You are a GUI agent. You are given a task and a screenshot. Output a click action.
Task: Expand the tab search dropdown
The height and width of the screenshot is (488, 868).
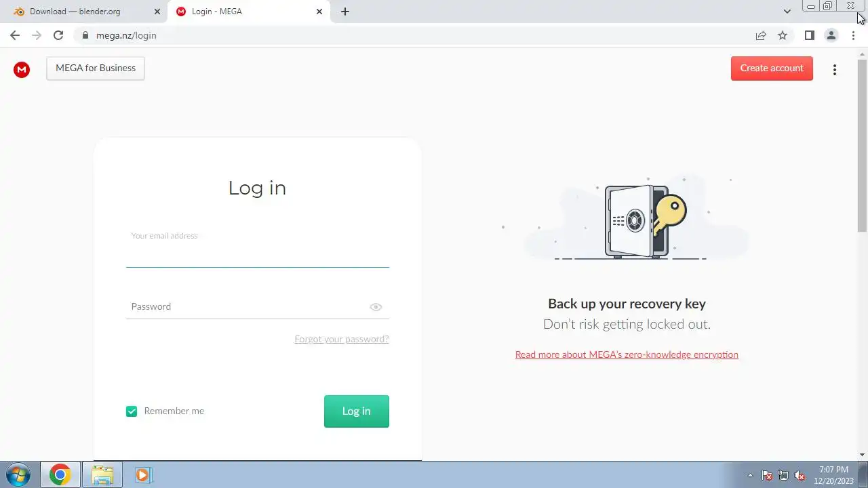[787, 12]
